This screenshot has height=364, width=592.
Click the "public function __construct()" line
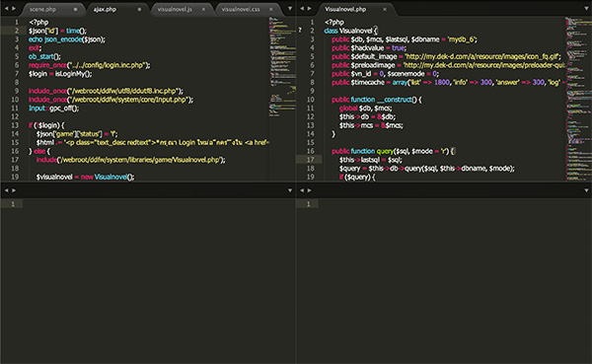pyautogui.click(x=377, y=100)
